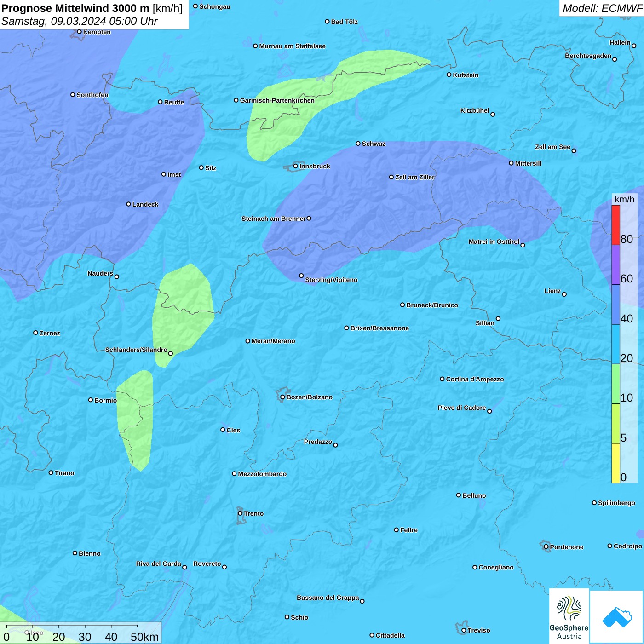Viewport: 644px width, 644px height.
Task: Click the 'Zell am Ziller' label
Action: click(414, 177)
